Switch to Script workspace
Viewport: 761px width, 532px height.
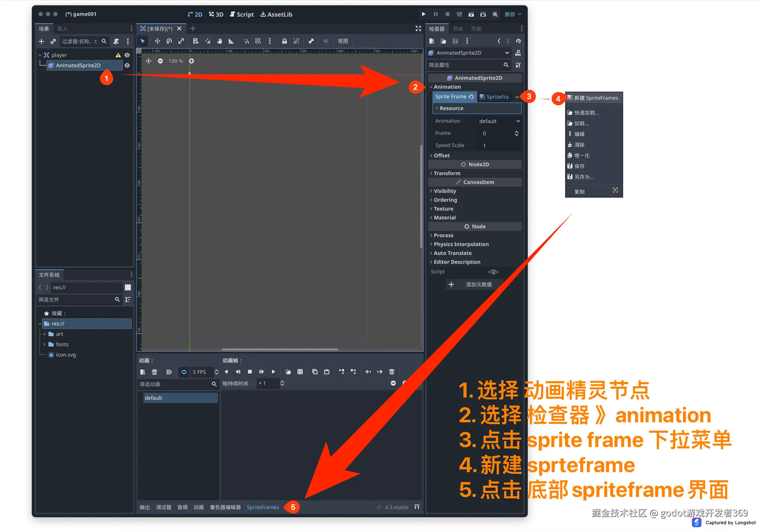(x=242, y=14)
